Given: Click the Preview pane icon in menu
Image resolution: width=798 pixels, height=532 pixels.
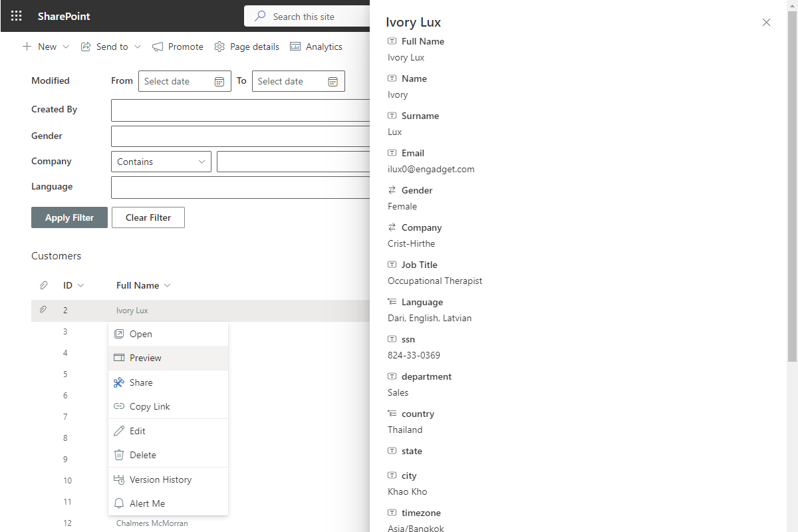Looking at the screenshot, I should pos(119,358).
